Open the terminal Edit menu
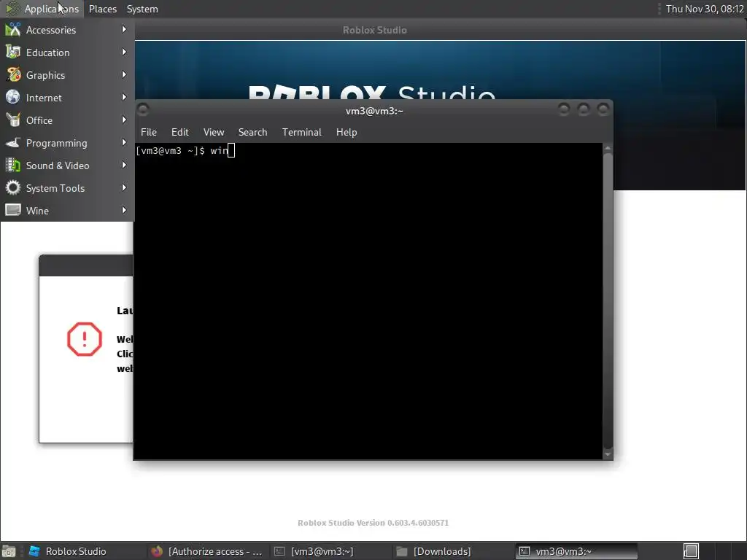The width and height of the screenshot is (747, 560). [179, 132]
